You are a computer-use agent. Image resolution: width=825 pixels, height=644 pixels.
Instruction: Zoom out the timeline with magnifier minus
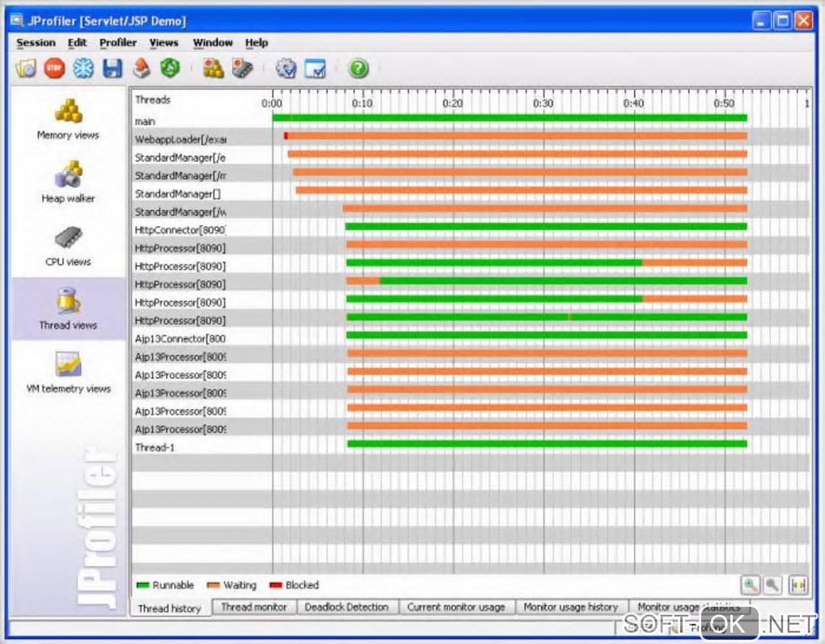click(772, 585)
